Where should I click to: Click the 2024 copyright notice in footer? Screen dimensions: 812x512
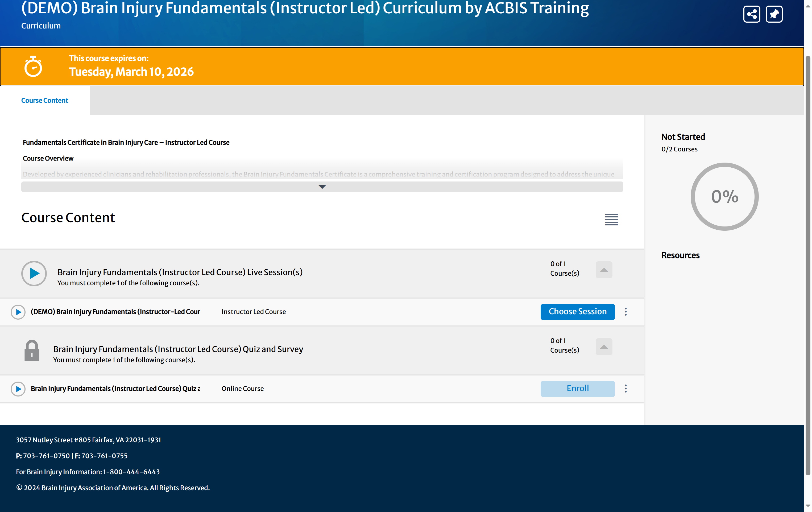coord(113,488)
